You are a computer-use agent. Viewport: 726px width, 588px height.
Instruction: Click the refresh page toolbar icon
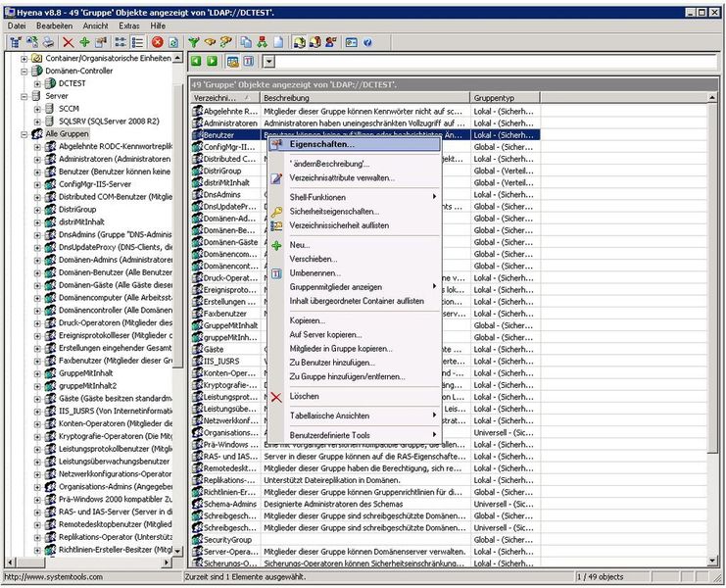(x=173, y=42)
